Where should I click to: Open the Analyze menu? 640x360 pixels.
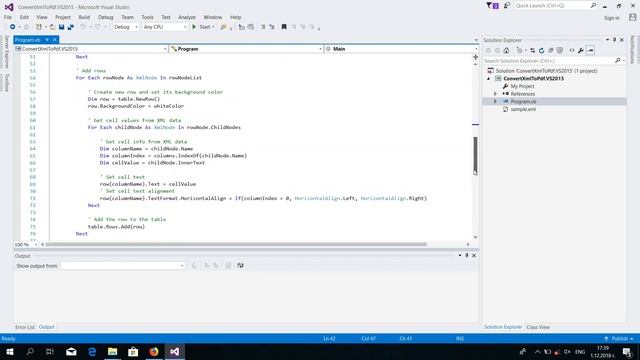(x=187, y=17)
